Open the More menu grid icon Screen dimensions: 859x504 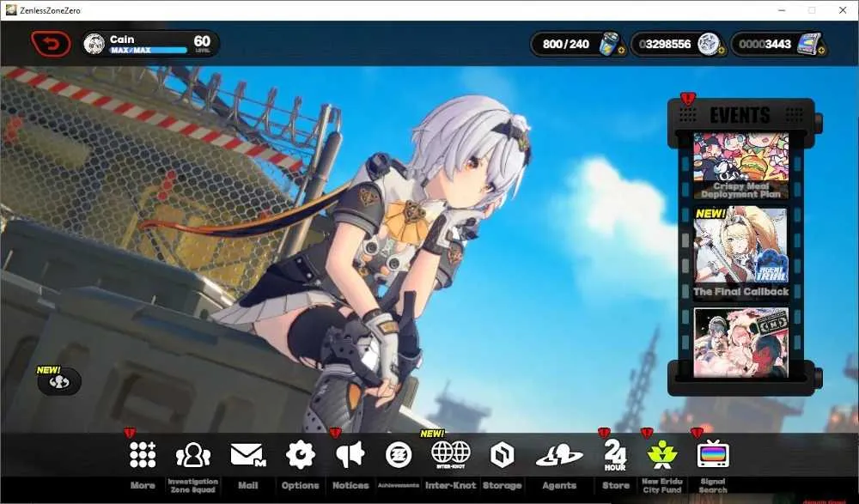143,455
